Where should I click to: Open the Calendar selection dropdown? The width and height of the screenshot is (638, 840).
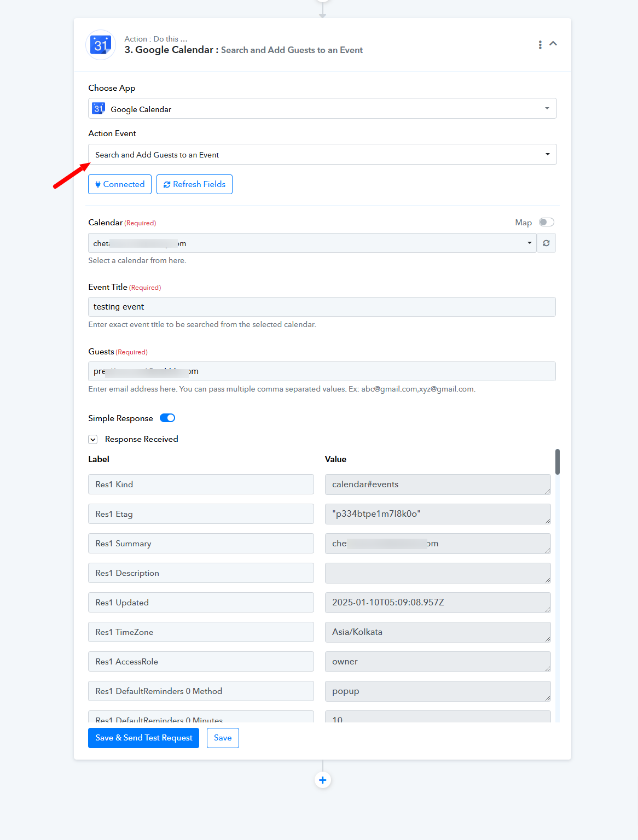pyautogui.click(x=312, y=243)
